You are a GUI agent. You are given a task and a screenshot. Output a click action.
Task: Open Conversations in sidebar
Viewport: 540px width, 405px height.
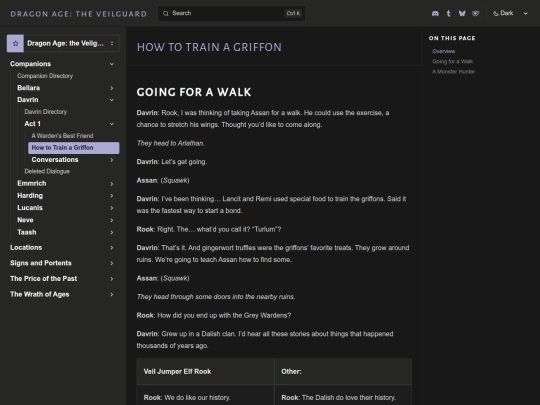[x=55, y=159]
